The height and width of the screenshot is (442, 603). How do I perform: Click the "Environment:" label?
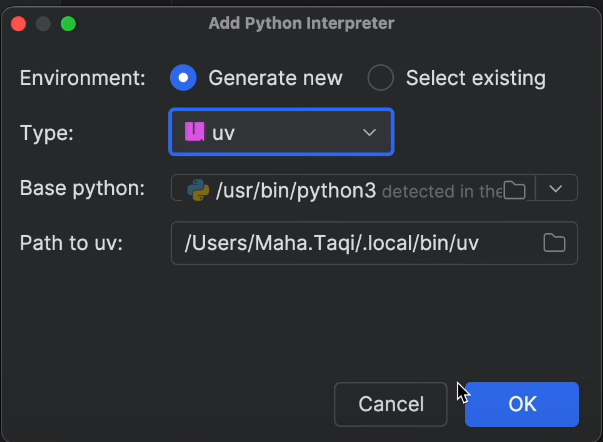82,78
